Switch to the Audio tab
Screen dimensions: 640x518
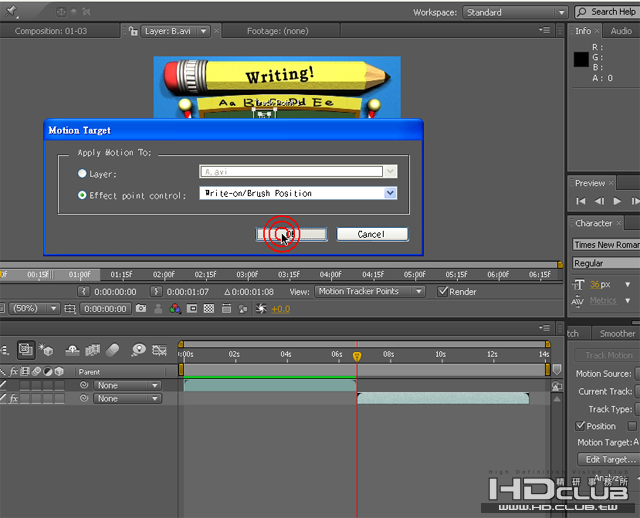pos(621,31)
